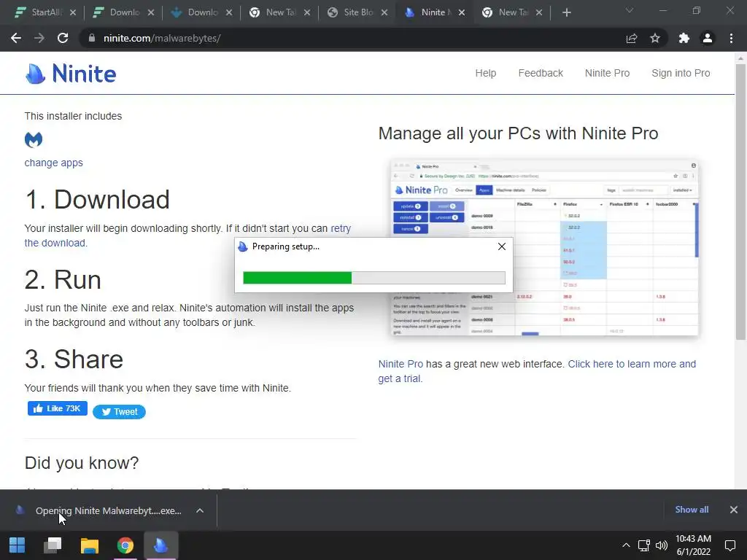Open the Help page
Viewport: 747px width, 560px height.
coord(485,74)
